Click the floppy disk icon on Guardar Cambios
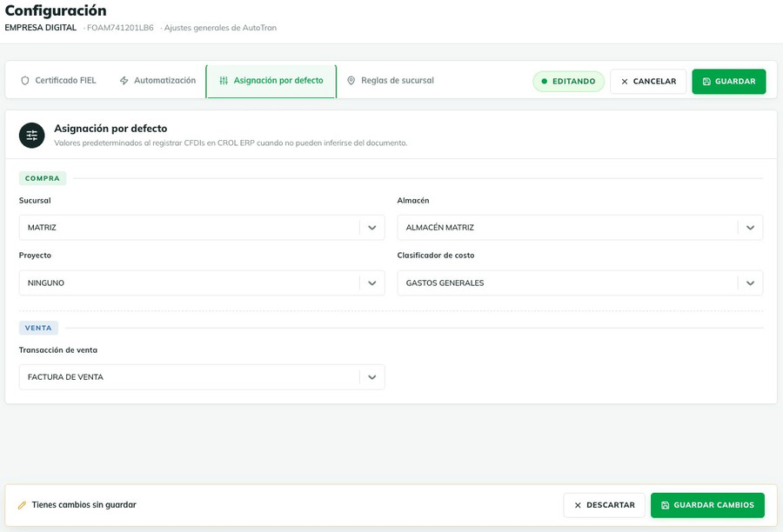The width and height of the screenshot is (783, 532). coord(666,505)
